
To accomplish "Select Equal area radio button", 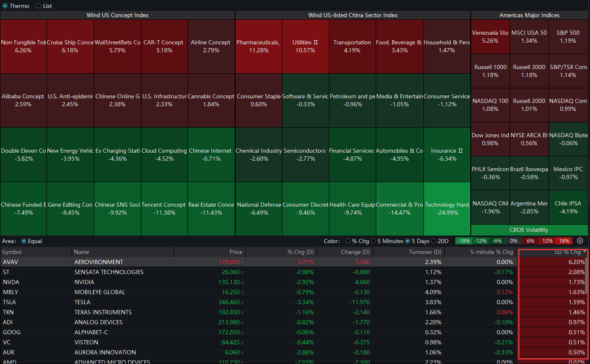I will 24,241.
